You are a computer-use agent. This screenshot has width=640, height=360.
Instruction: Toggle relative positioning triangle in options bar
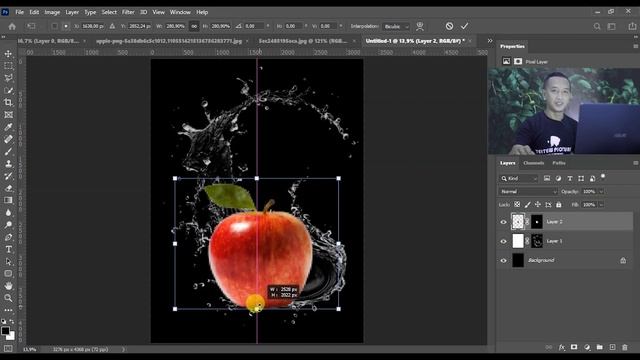[x=112, y=26]
